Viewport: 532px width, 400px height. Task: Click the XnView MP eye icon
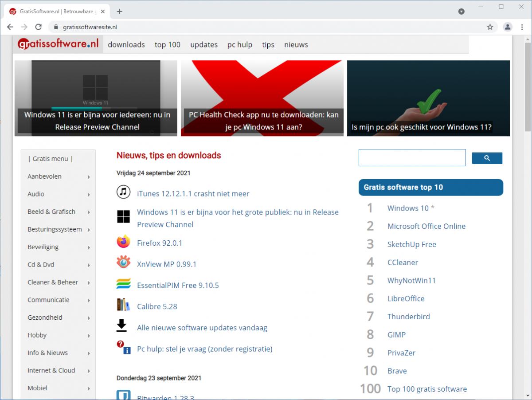point(123,263)
